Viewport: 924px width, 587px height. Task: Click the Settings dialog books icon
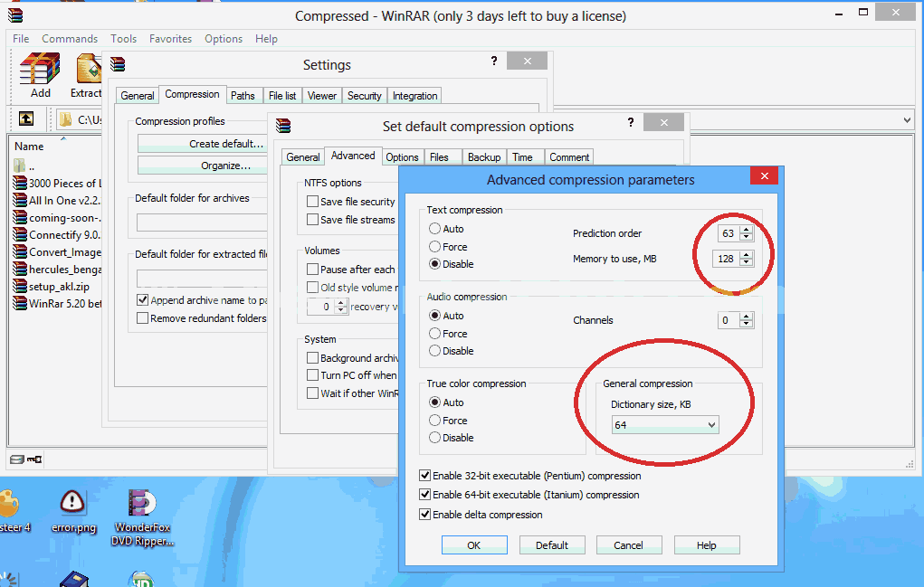point(118,64)
